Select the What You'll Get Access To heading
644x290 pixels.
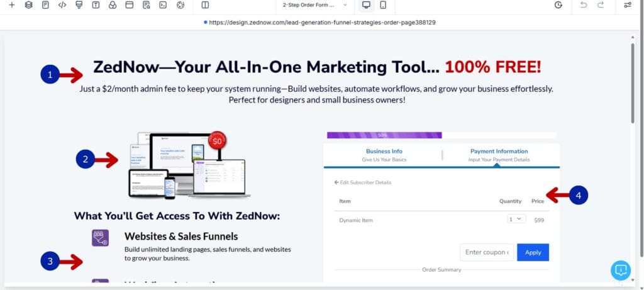[x=177, y=216]
